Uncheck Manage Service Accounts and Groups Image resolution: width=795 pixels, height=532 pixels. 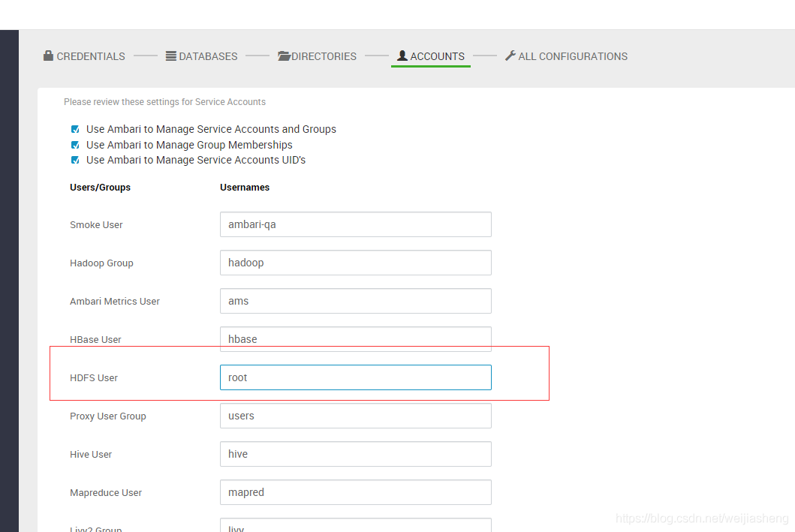click(x=75, y=129)
